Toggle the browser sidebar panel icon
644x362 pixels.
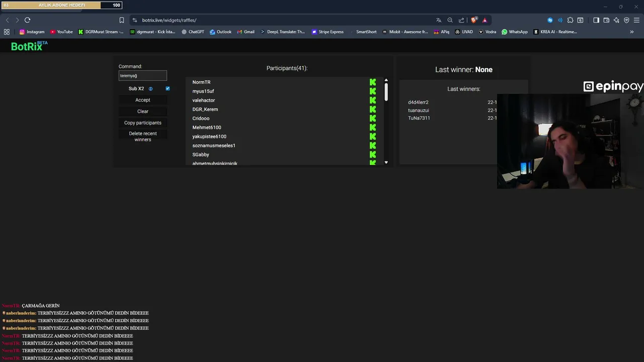(x=596, y=20)
